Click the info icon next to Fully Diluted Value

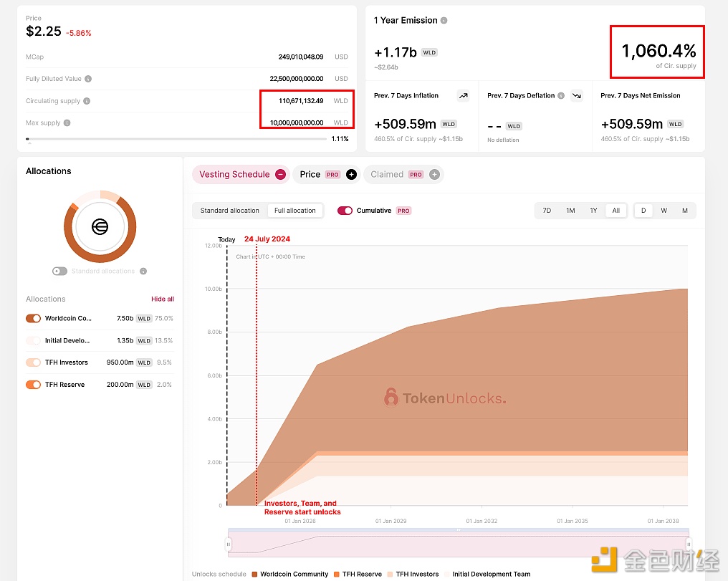tap(88, 79)
